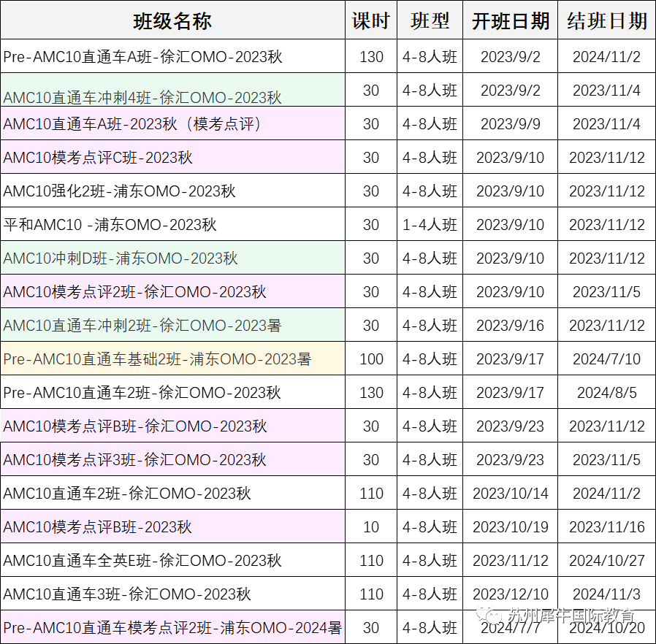Select AMC10直通车2班-徐汇OMO-2023秋 cell
The width and height of the screenshot is (656, 644).
(172, 493)
